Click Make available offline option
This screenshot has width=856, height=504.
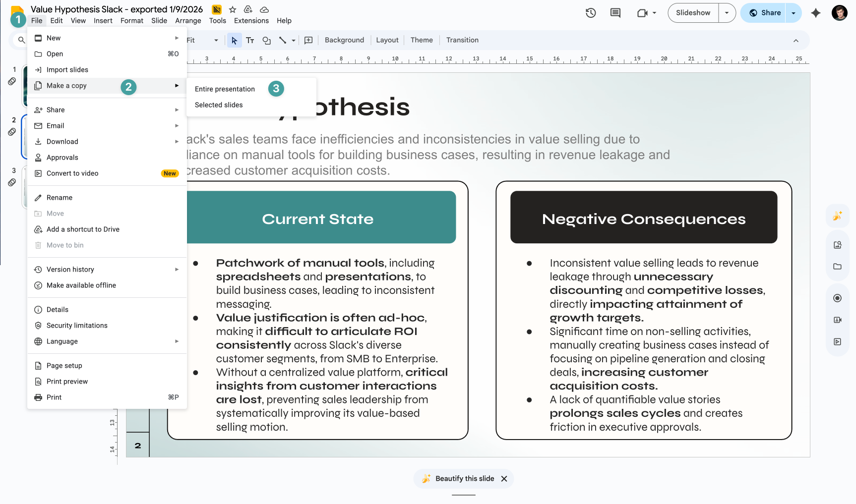(81, 285)
